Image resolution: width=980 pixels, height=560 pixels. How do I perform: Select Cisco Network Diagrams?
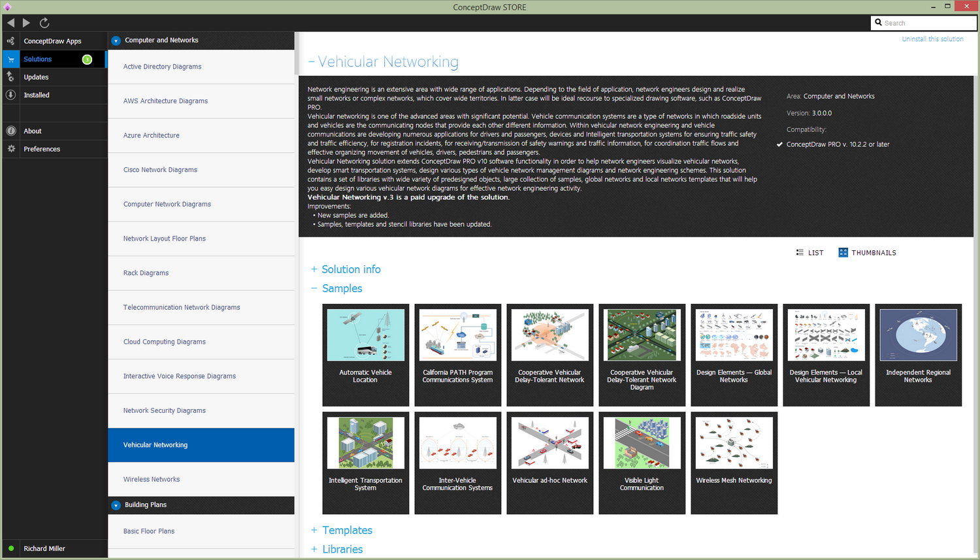(201, 170)
